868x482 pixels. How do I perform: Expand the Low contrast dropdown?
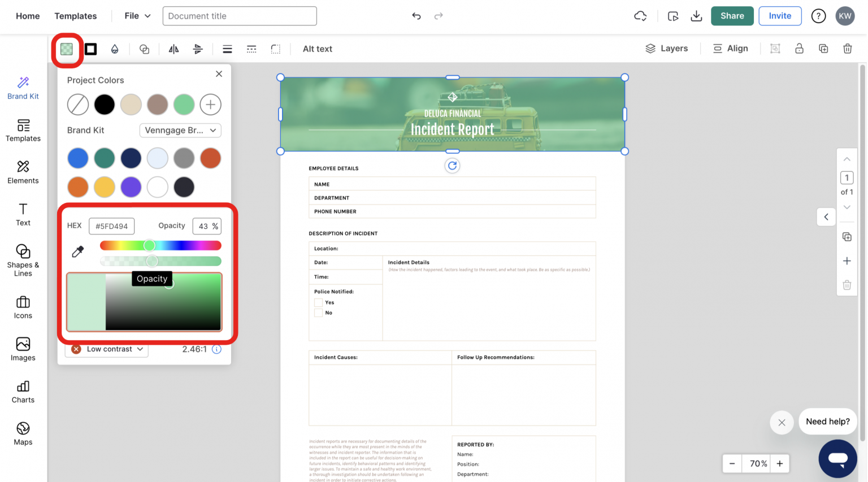pyautogui.click(x=106, y=349)
